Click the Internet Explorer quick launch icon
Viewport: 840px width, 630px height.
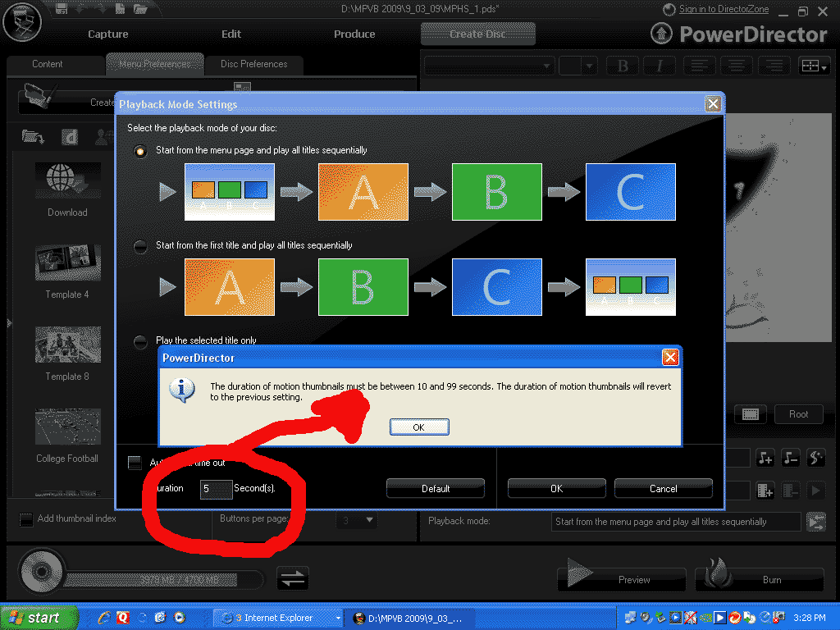click(x=104, y=618)
